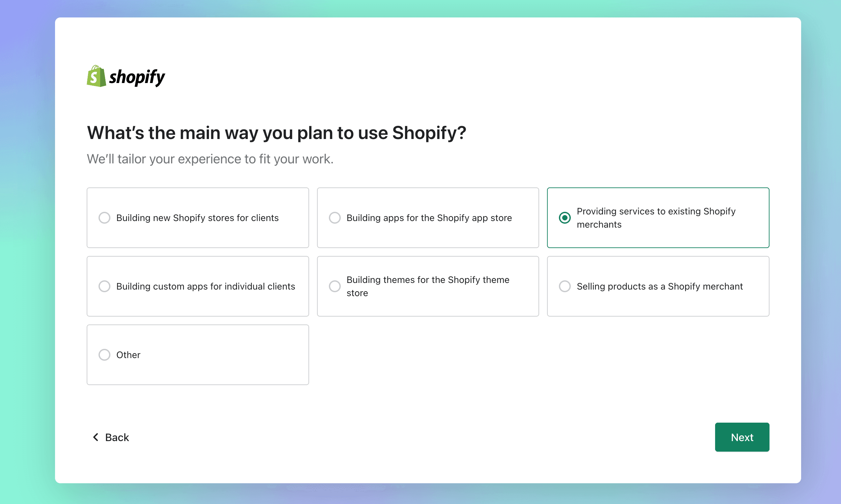Click 'Building custom apps' card option

click(x=197, y=286)
